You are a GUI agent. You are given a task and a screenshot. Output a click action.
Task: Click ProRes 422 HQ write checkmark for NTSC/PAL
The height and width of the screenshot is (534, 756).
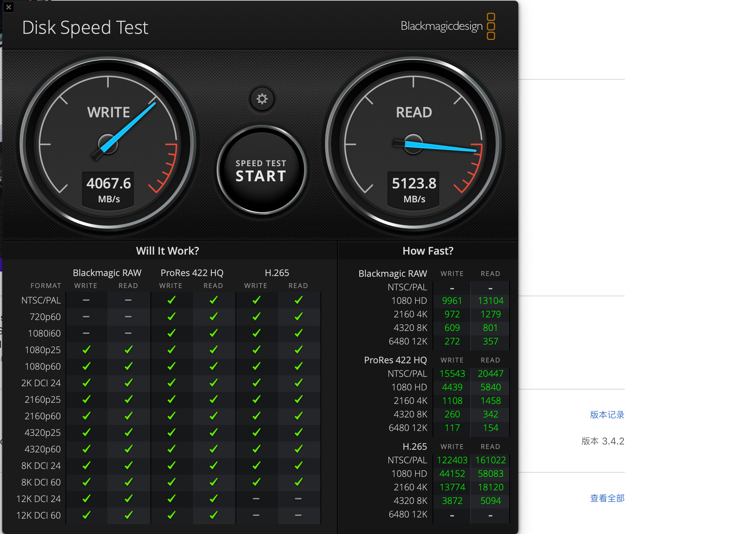[x=171, y=300]
